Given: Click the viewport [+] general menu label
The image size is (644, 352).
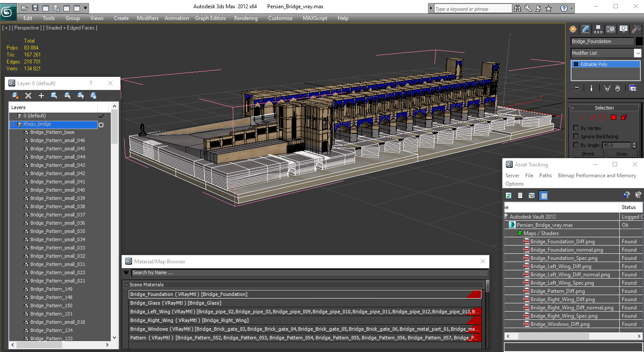Looking at the screenshot, I should 6,28.
